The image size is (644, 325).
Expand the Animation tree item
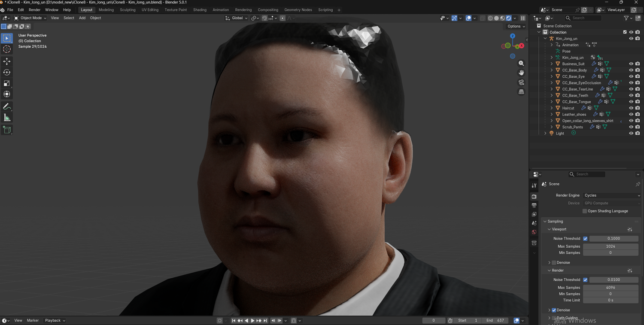click(x=552, y=45)
